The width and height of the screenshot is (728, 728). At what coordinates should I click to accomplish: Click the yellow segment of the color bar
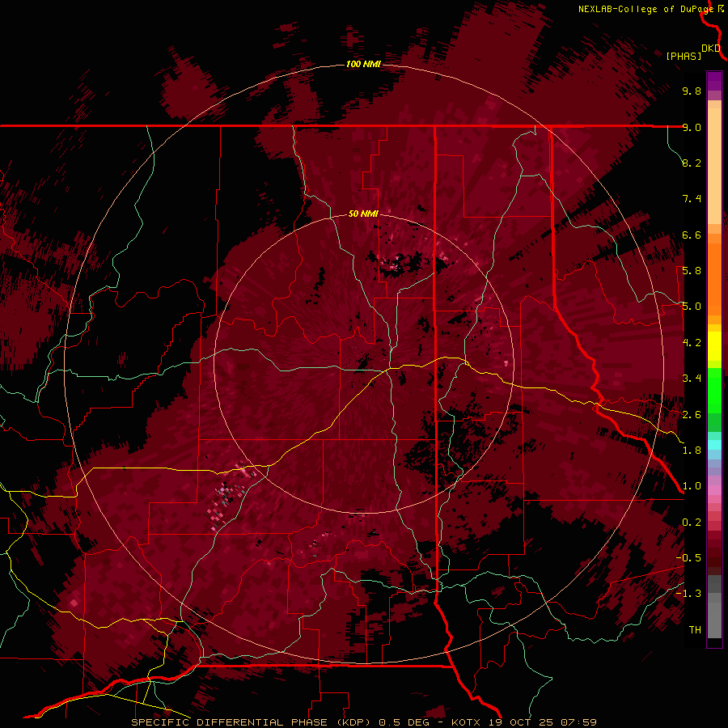pos(714,346)
